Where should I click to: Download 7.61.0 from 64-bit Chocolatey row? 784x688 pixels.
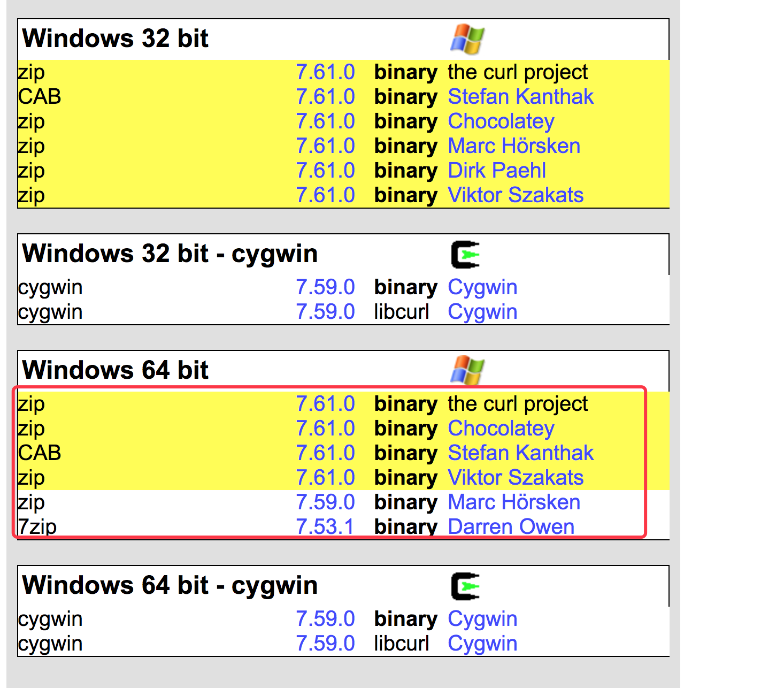point(326,429)
